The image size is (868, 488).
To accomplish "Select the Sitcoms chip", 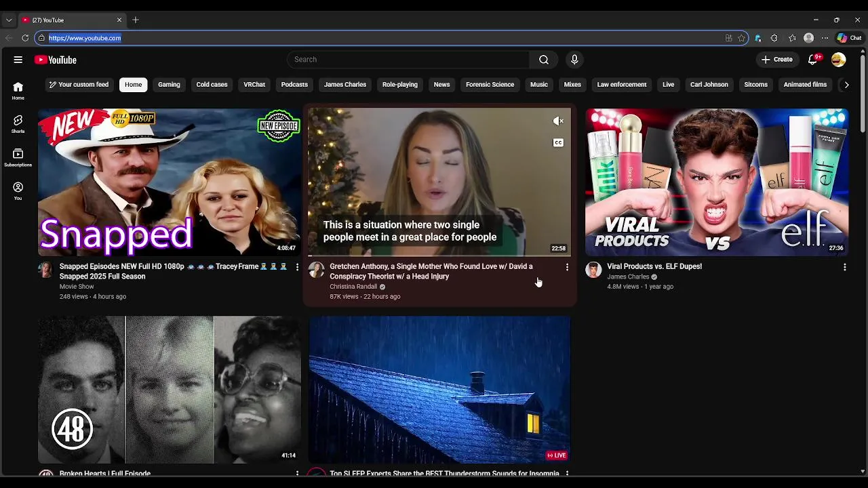I will pos(756,85).
